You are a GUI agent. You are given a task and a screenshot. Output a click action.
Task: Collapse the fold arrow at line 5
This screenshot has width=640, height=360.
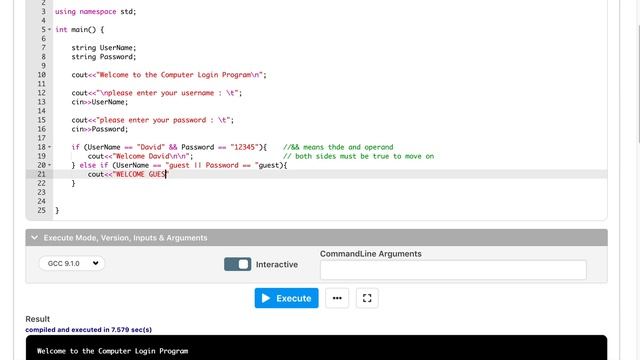(x=49, y=29)
